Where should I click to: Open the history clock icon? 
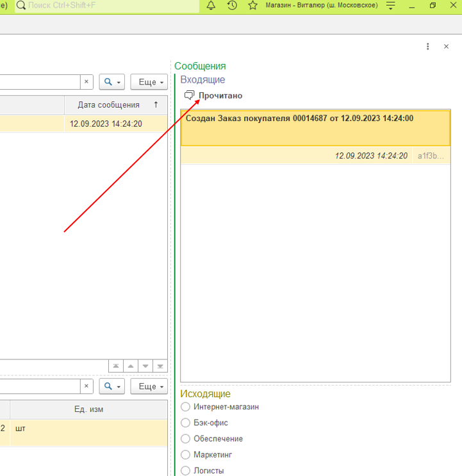232,6
